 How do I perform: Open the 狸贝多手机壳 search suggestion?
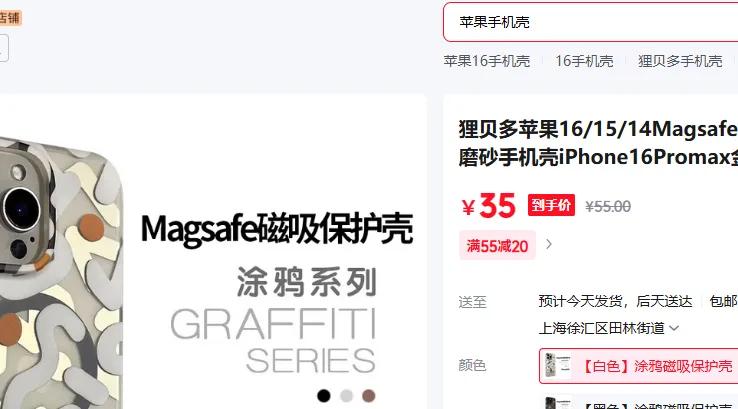(x=680, y=61)
